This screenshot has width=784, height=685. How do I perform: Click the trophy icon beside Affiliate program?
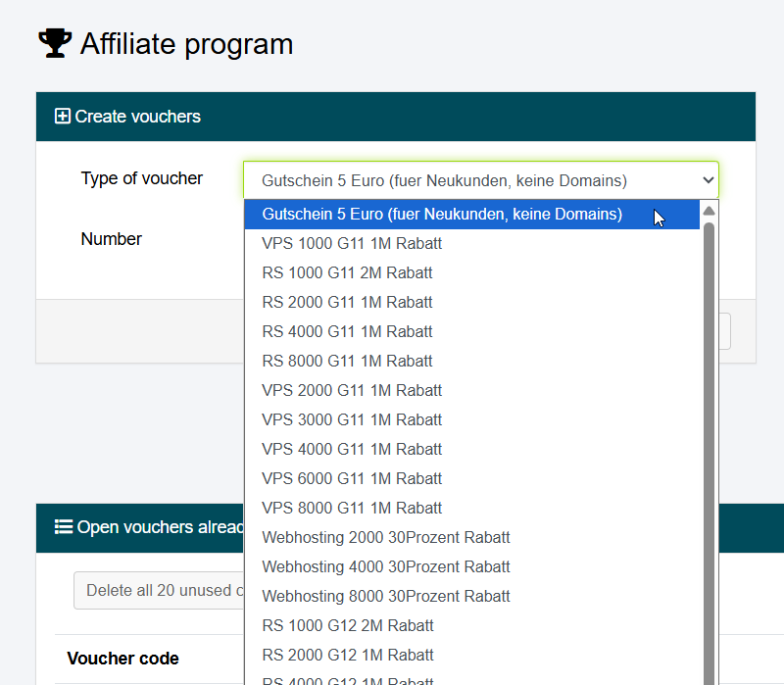55,44
